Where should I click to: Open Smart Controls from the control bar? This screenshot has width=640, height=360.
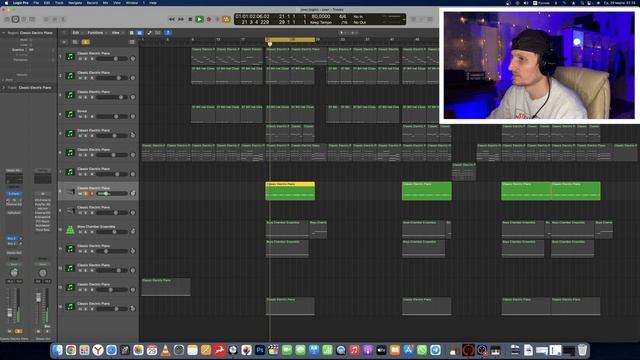pyautogui.click(x=46, y=19)
